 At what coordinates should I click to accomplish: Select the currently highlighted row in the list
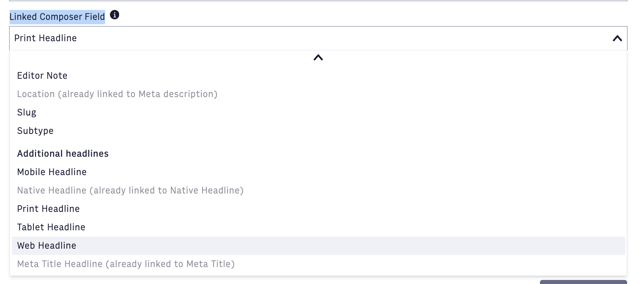point(318,246)
